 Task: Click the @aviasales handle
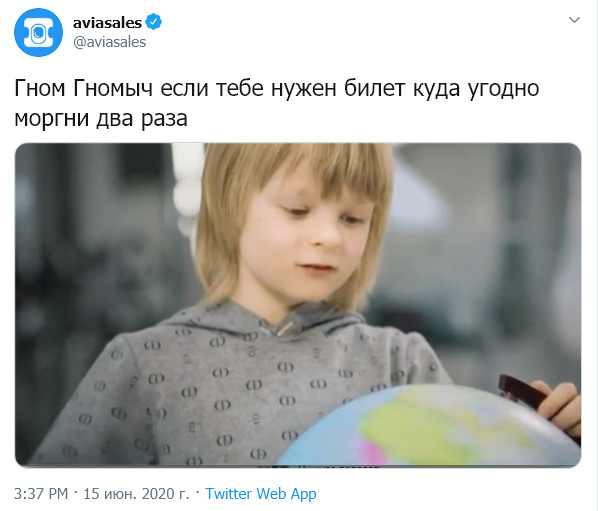click(x=109, y=42)
